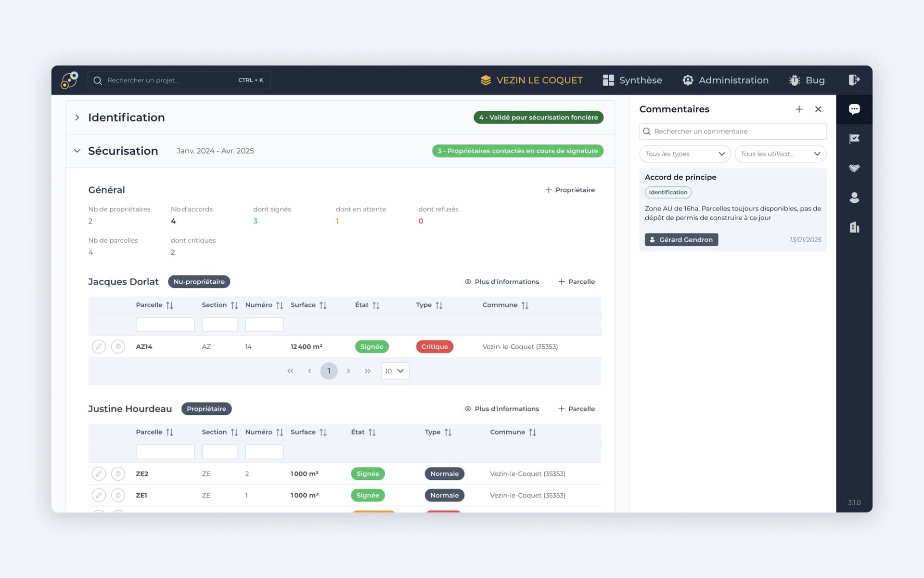Screen dimensions: 924x578
Task: Add a Parcelle for Justine Hourdeau
Action: 576,409
